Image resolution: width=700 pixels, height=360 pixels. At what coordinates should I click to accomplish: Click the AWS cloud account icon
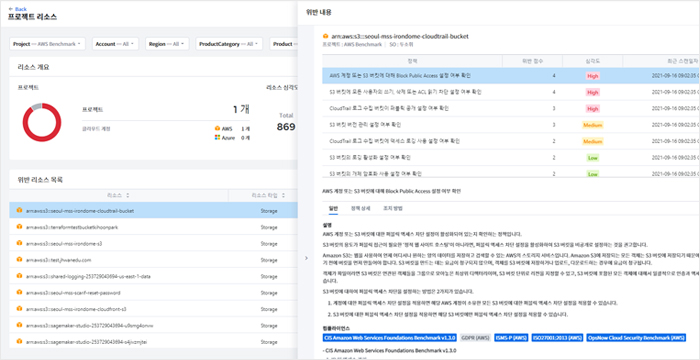click(217, 129)
